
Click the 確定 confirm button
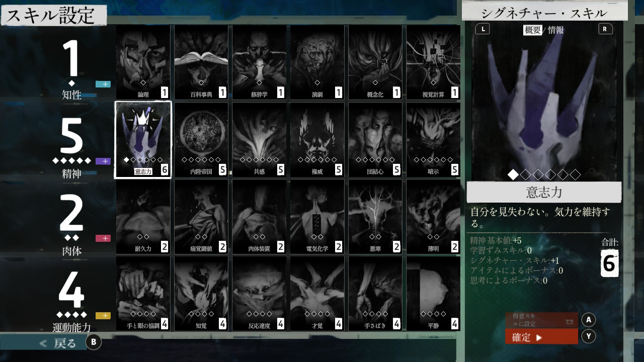(541, 337)
